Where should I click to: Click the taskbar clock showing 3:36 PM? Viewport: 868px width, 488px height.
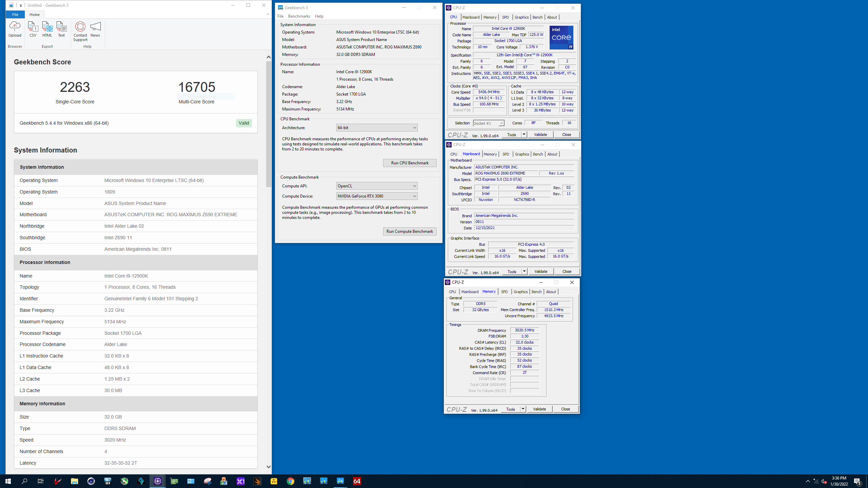(839, 481)
